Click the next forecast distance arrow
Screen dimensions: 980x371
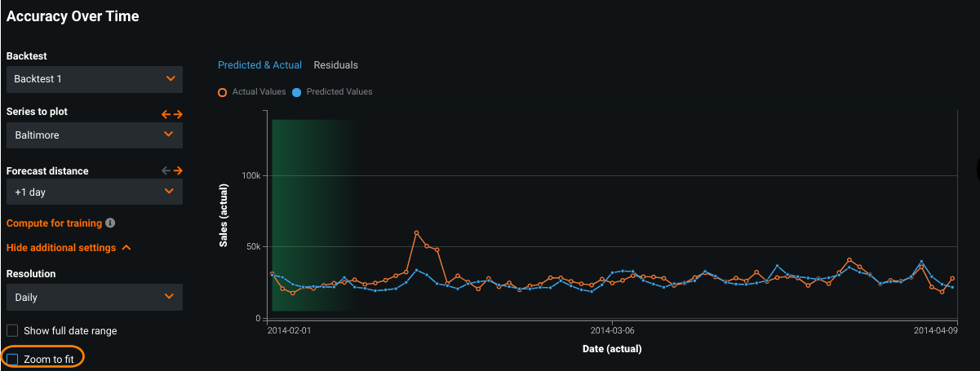pos(178,171)
